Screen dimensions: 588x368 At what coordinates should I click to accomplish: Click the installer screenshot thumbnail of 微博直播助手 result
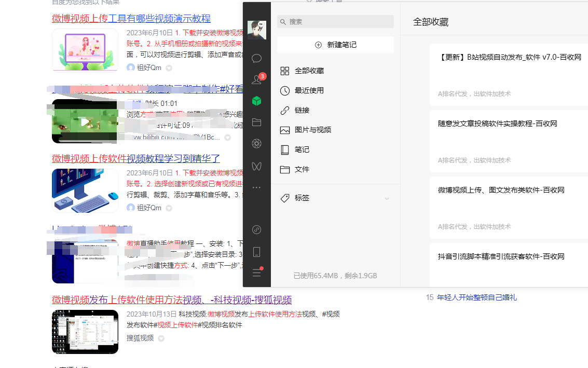point(85,262)
